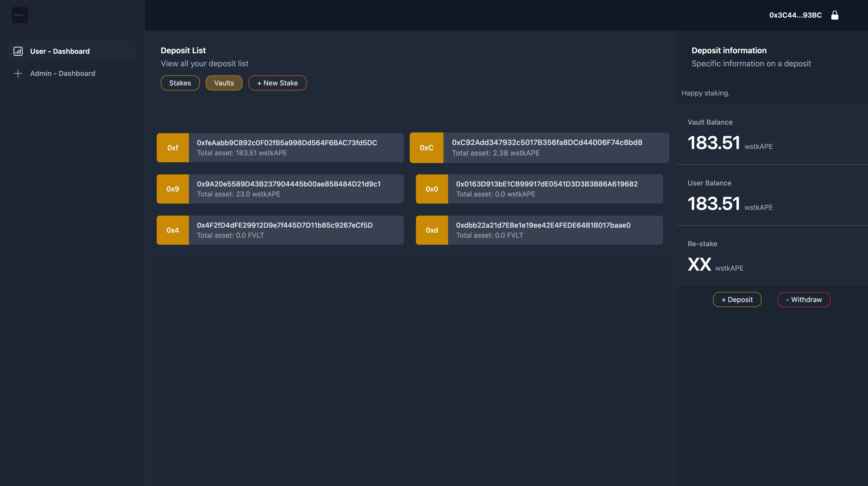868x486 pixels.
Task: Select vault address 0xC92Add347932c5017B356fa8DCd44006F74c8bd8
Action: pyautogui.click(x=547, y=142)
